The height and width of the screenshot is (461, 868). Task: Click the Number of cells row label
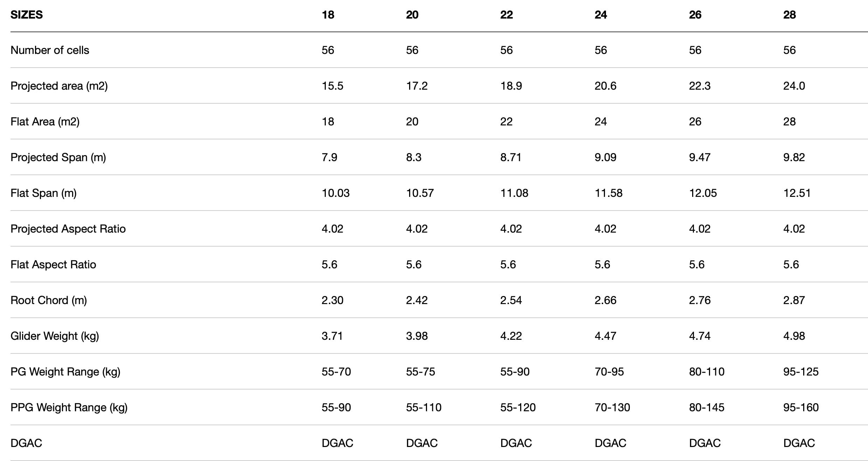point(50,50)
